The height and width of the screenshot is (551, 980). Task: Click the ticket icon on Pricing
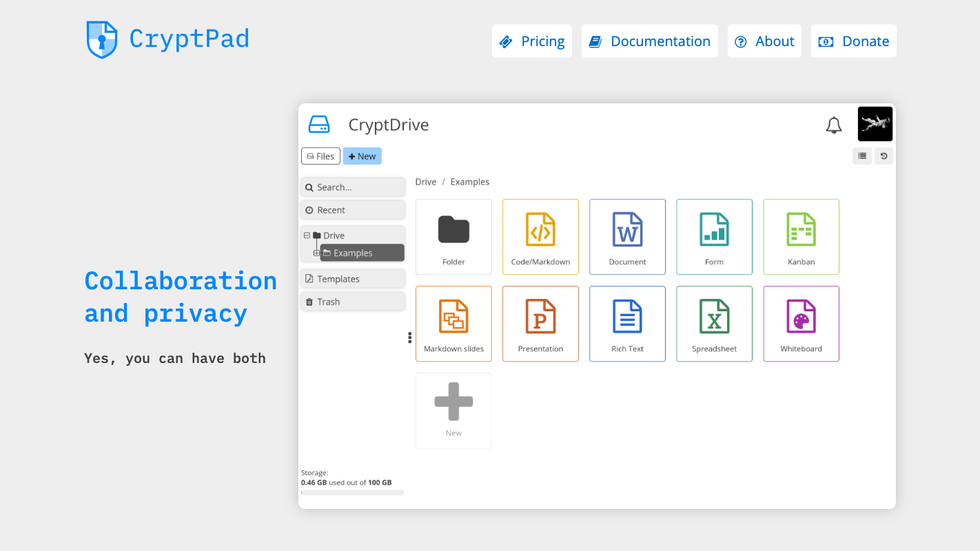(x=506, y=42)
